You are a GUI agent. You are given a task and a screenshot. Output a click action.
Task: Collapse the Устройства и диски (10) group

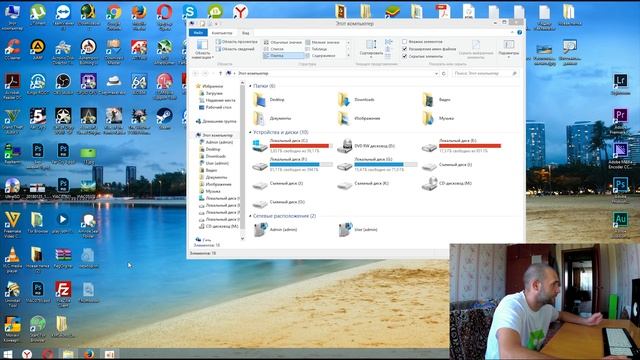click(x=250, y=132)
